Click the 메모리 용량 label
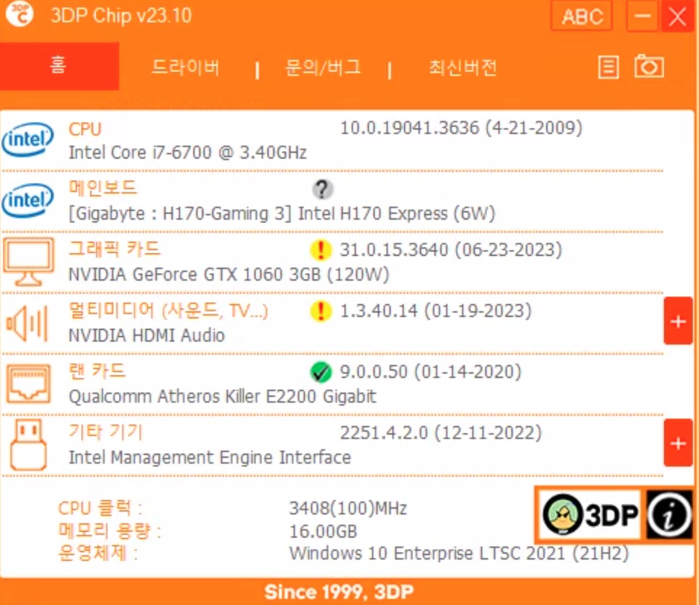 (x=110, y=530)
